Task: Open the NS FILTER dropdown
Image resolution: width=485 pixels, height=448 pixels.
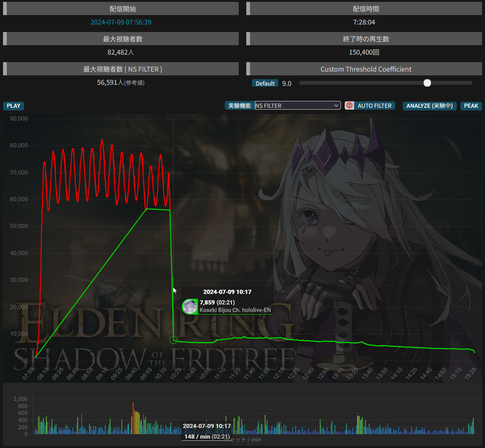Action: (x=298, y=106)
